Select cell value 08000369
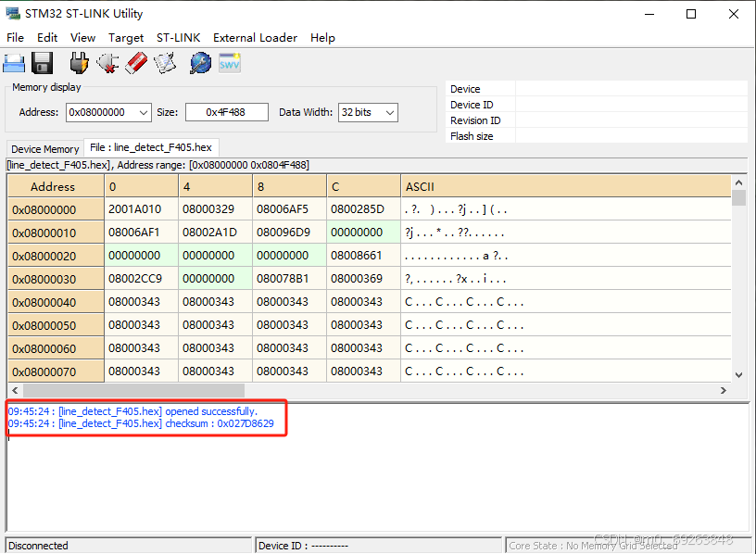The width and height of the screenshot is (756, 554). [363, 279]
